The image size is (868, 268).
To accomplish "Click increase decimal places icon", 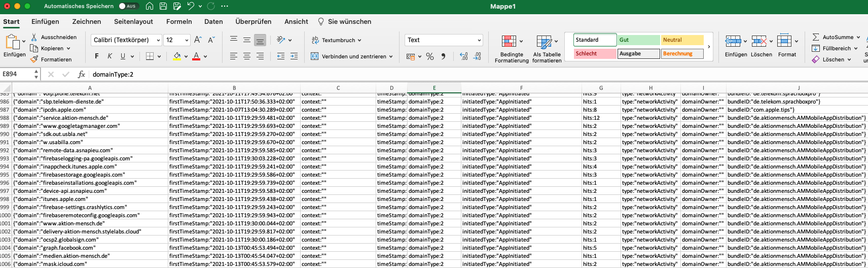I will (x=464, y=56).
